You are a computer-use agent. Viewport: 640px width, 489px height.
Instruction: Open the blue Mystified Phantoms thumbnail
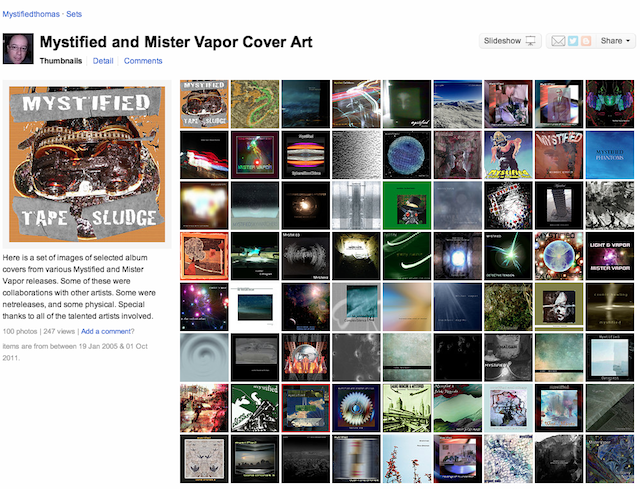610,155
